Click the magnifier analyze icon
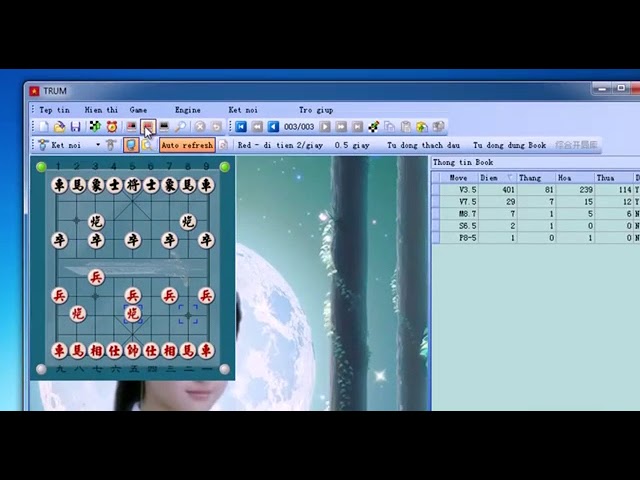The width and height of the screenshot is (640, 480). pyautogui.click(x=180, y=127)
